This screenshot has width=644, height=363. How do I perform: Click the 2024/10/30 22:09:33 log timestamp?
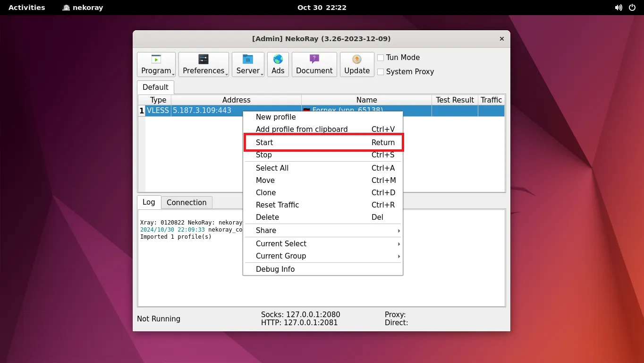pos(172,230)
